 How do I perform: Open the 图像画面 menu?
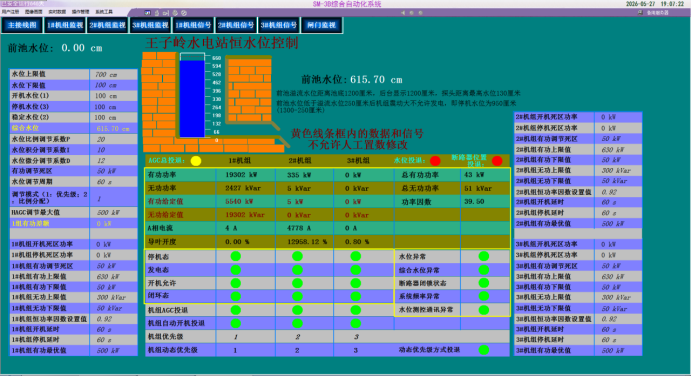pos(34,12)
